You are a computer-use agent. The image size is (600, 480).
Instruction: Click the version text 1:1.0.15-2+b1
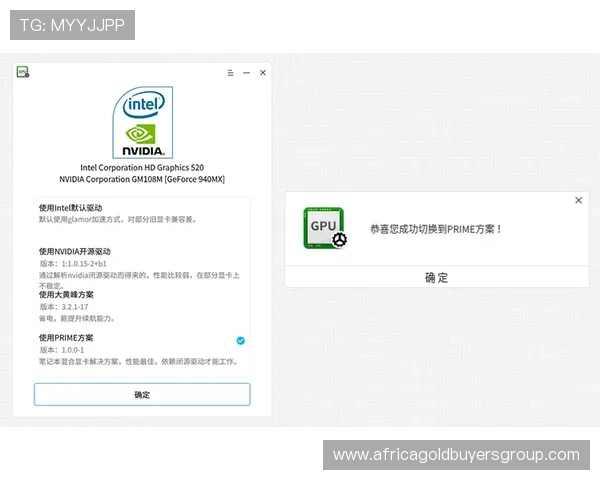click(x=84, y=264)
